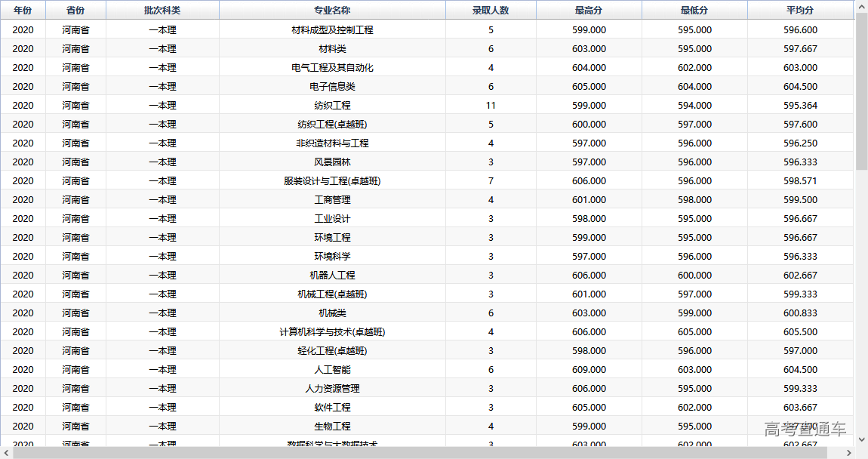Sort by the 最低分 column header
The height and width of the screenshot is (459, 868).
(694, 11)
